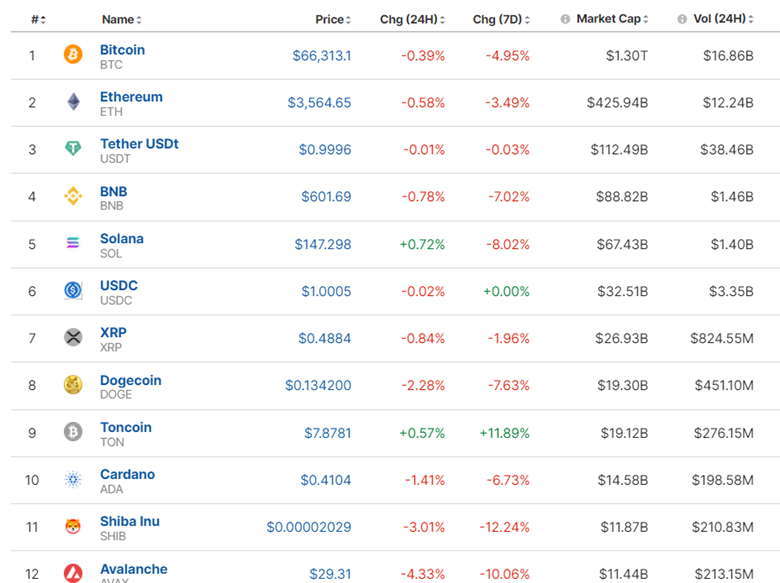Select the DOGE ticker symbol text
Screen dimensions: 780x583
point(116,394)
